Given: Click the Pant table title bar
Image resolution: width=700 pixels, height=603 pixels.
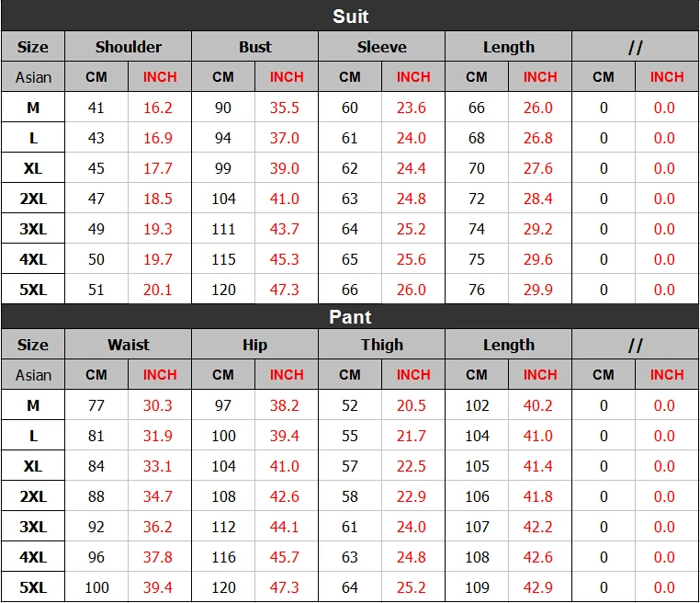Looking at the screenshot, I should (350, 317).
